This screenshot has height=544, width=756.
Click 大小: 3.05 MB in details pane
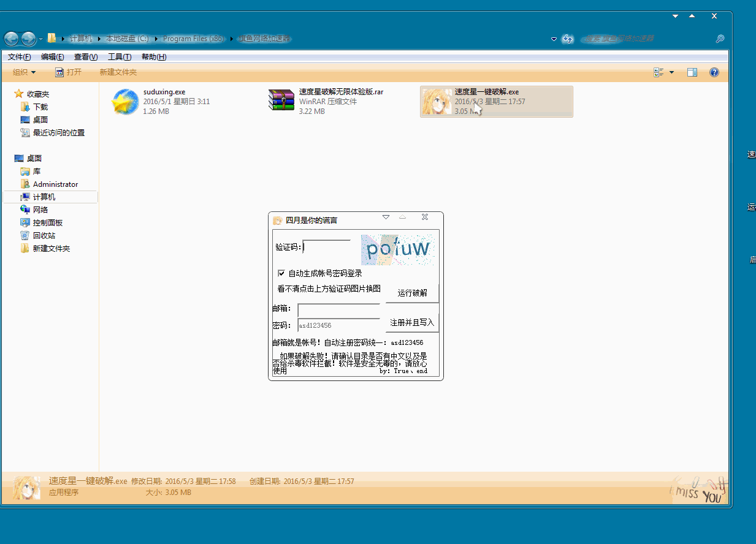(x=168, y=493)
